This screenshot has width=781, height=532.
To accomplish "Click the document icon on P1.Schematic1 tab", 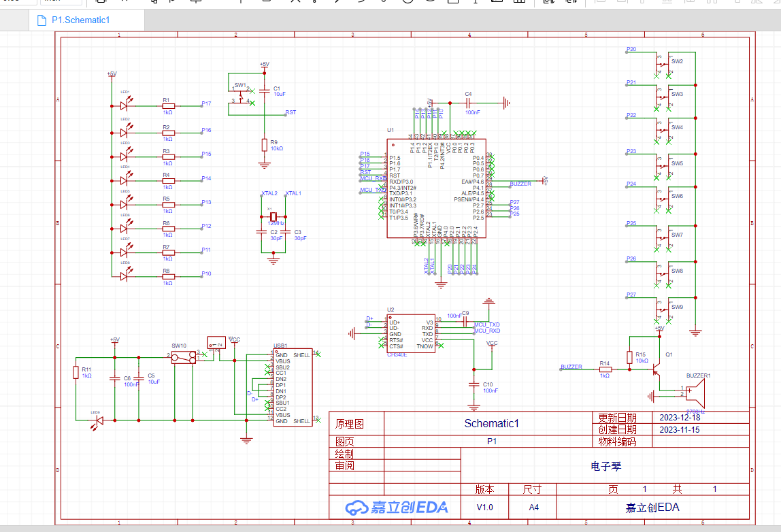I will 42,20.
